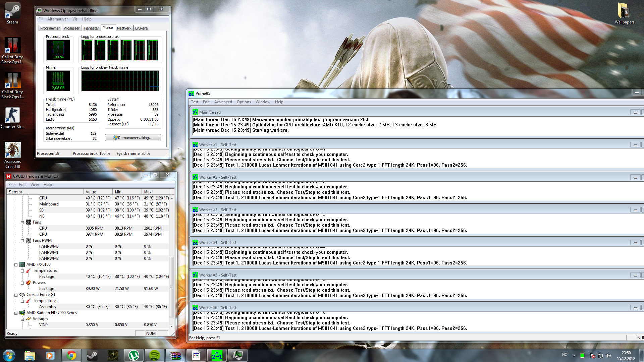Switch to Prime95 taskbar button
This screenshot has width=644, height=362.
[x=217, y=355]
